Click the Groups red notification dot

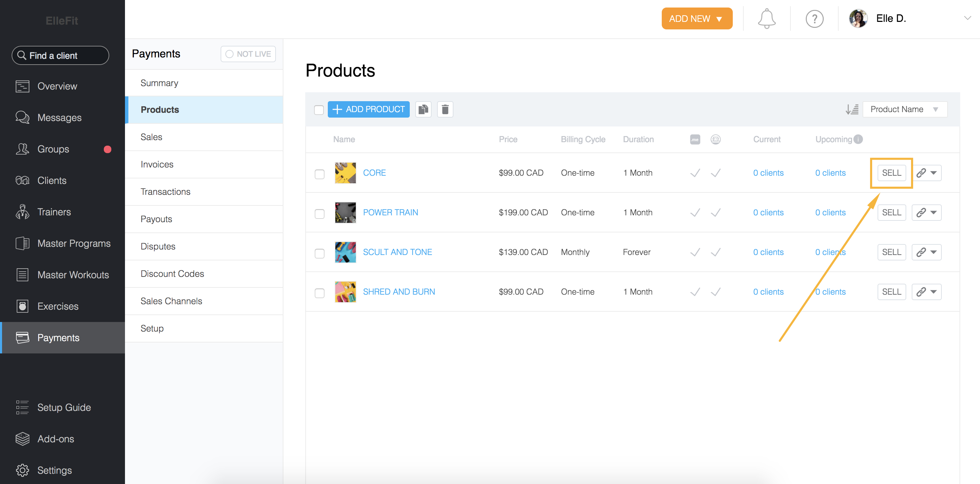click(x=108, y=149)
